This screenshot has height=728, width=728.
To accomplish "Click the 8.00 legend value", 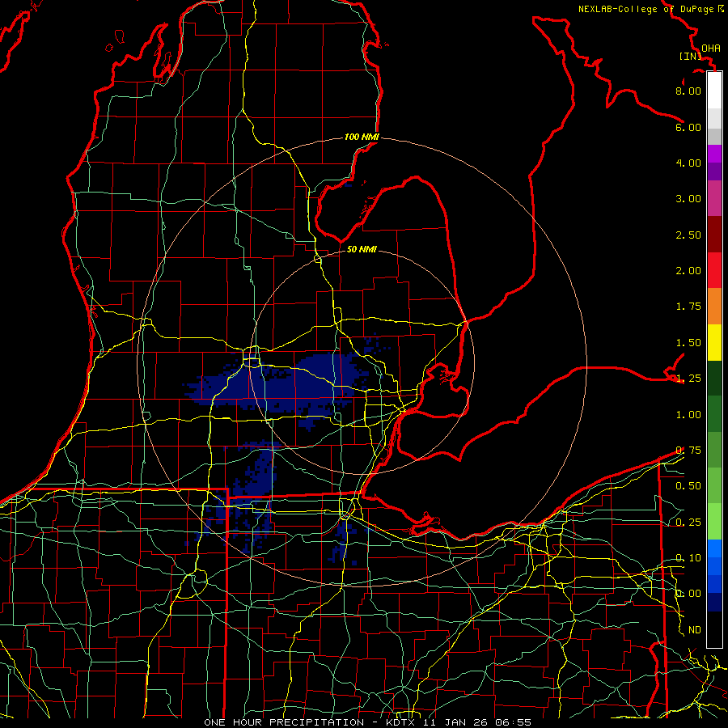I will click(688, 91).
